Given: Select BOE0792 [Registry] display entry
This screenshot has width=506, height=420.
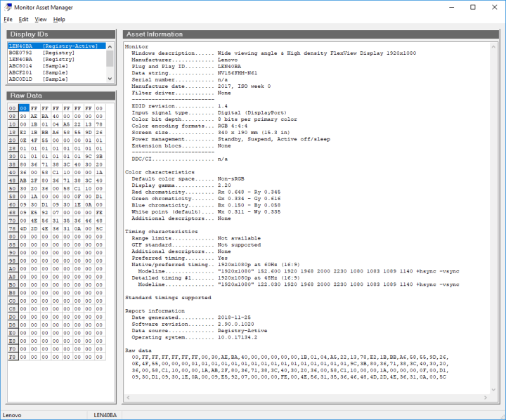Looking at the screenshot, I should (x=39, y=53).
